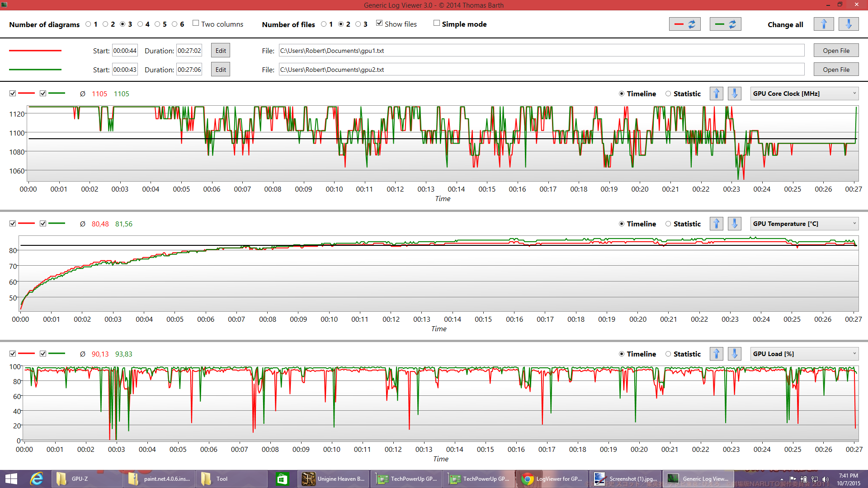868x488 pixels.
Task: Hide the green line in GPU Core Clock diagram
Action: (43, 94)
